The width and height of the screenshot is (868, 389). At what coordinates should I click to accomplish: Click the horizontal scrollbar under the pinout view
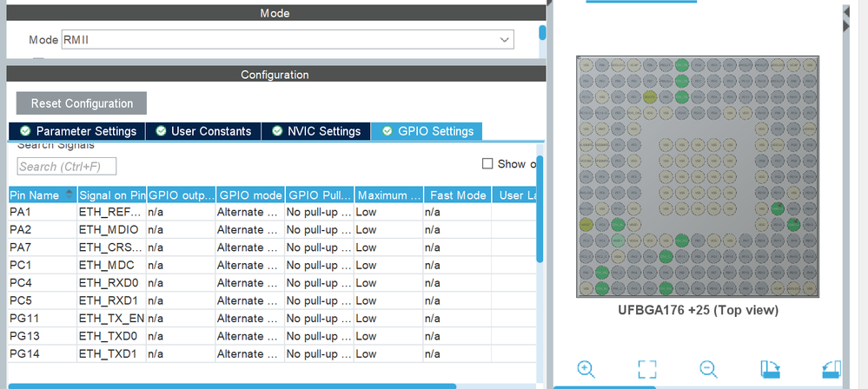pos(605,387)
